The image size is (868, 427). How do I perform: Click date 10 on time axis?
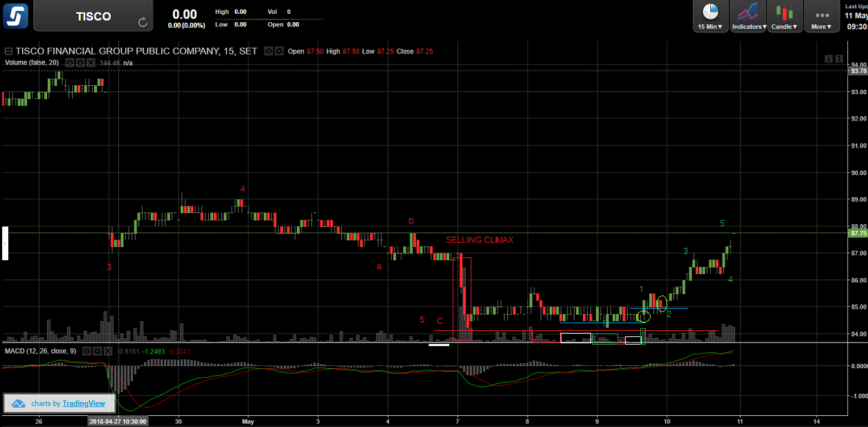(667, 421)
